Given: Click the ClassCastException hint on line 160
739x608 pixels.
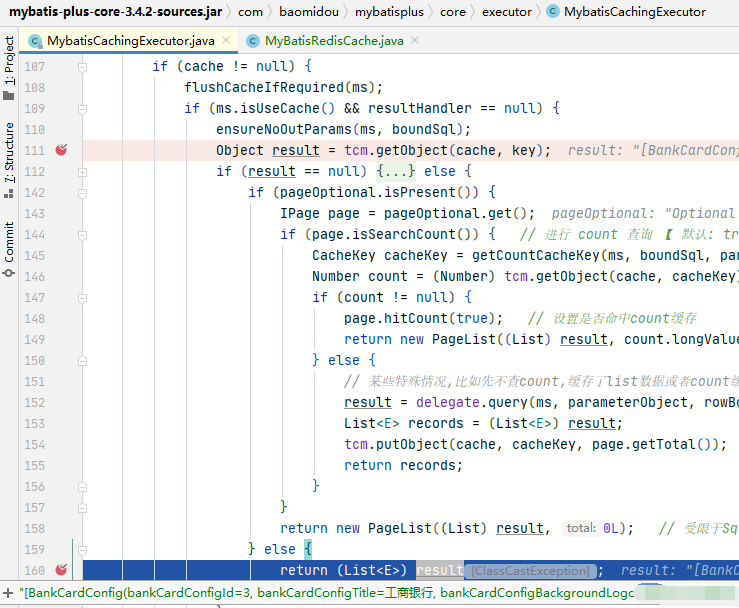Looking at the screenshot, I should click(530, 570).
